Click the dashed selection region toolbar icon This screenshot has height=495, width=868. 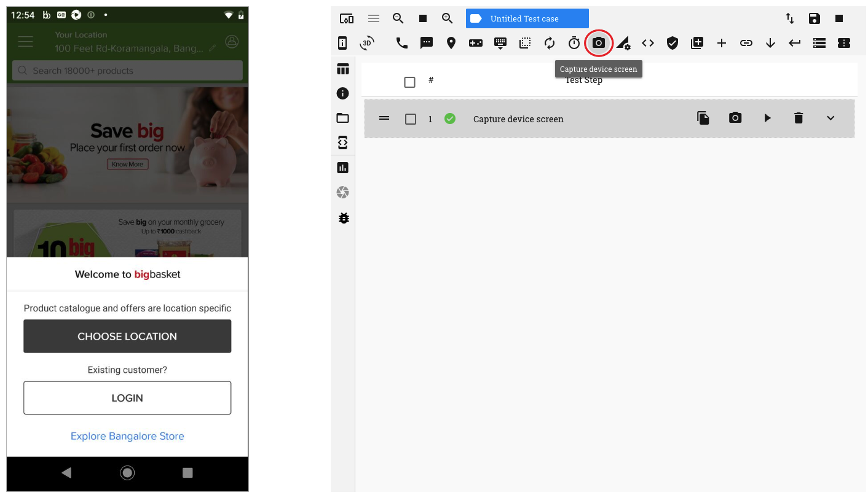pos(525,43)
